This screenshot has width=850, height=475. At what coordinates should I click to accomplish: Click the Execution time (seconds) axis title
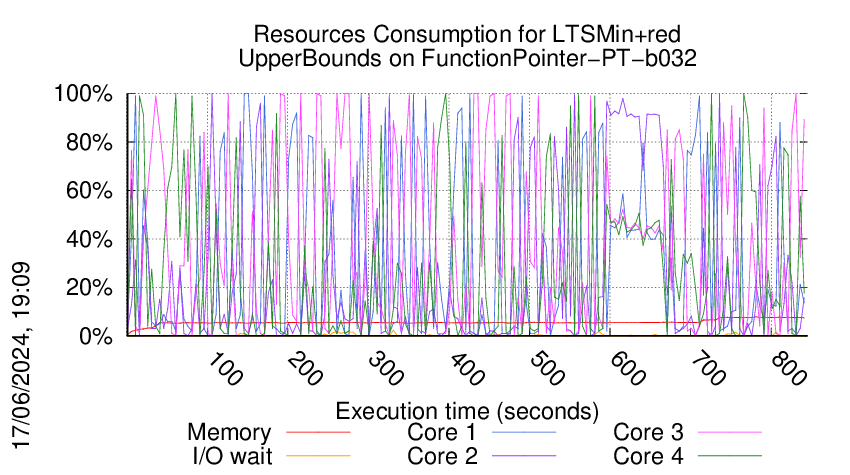467,411
